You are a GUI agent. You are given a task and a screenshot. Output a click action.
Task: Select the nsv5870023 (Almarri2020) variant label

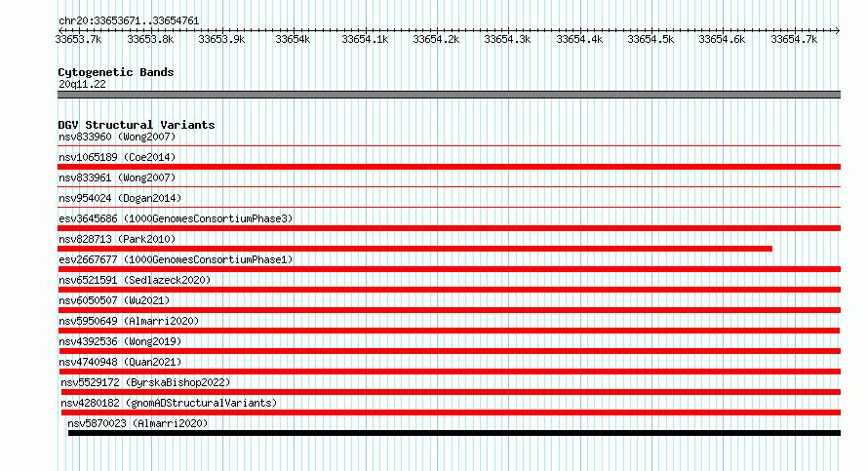point(138,423)
